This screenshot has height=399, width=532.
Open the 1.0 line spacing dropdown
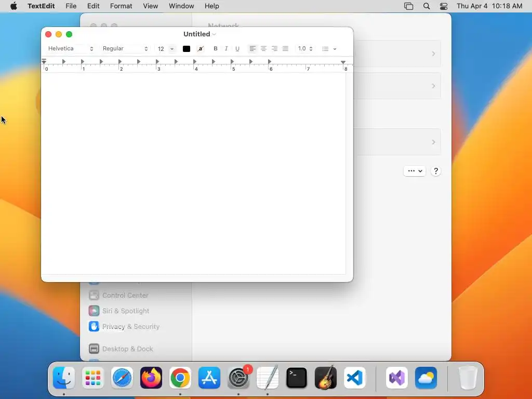point(305,48)
